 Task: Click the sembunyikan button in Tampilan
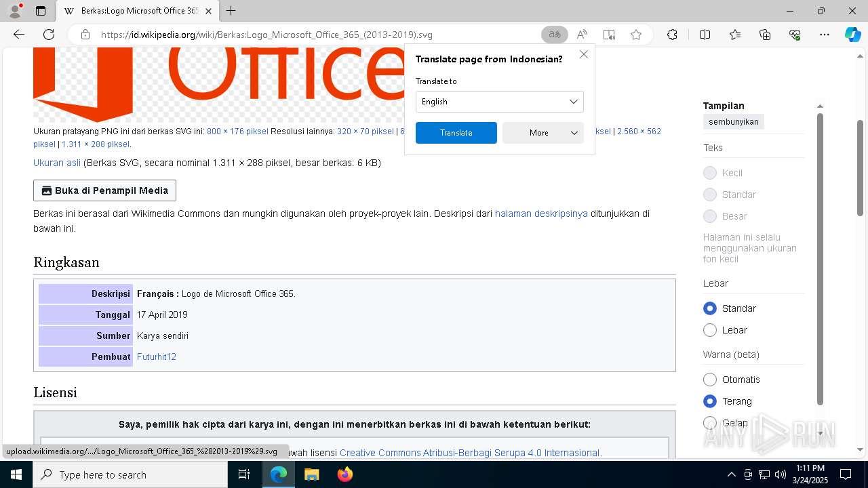(734, 122)
